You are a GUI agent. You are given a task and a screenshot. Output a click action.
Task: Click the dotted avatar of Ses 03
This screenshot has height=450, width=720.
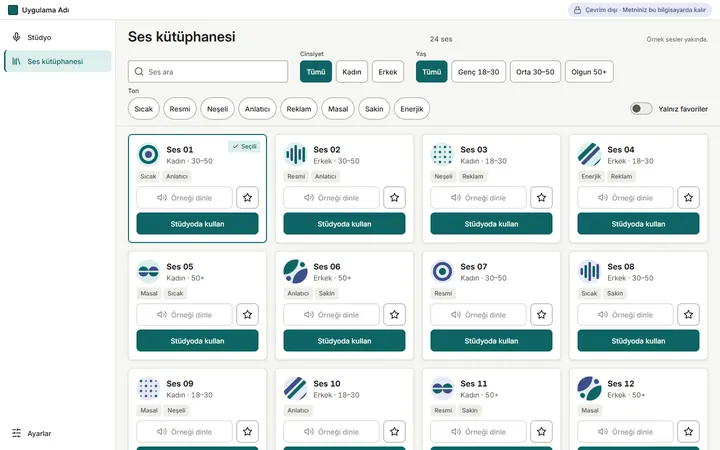442,155
